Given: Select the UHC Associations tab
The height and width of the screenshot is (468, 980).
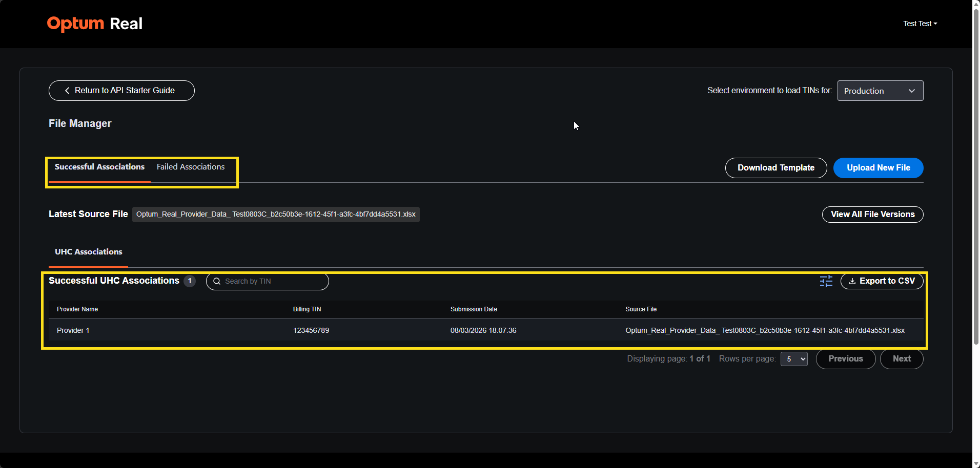Looking at the screenshot, I should point(89,252).
